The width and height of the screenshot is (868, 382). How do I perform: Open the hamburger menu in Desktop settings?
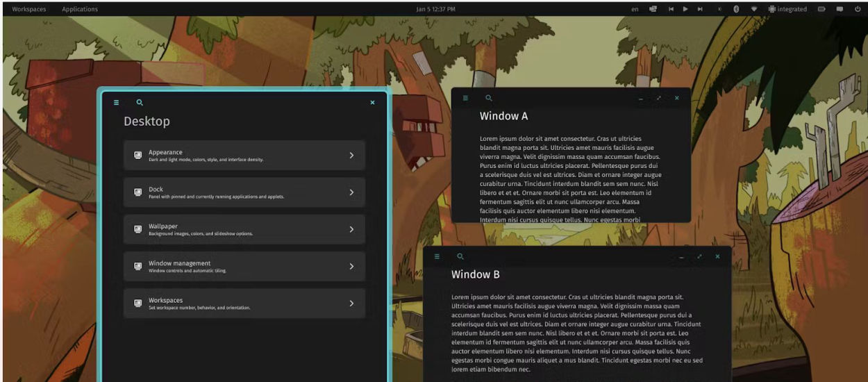[x=117, y=103]
